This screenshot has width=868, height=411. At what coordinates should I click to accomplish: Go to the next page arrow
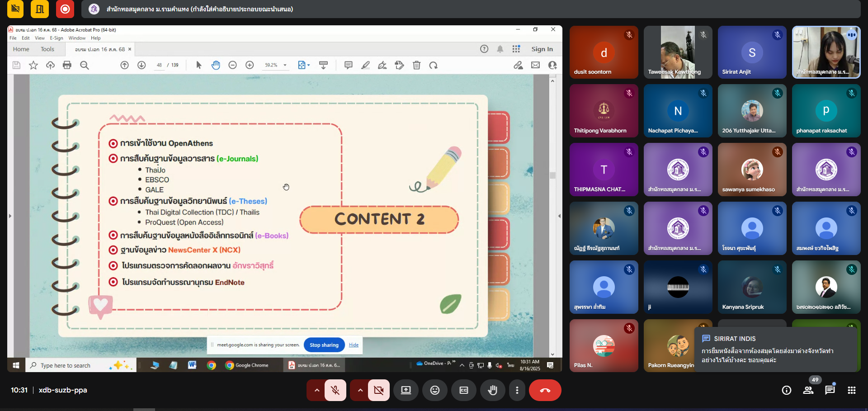pos(142,65)
